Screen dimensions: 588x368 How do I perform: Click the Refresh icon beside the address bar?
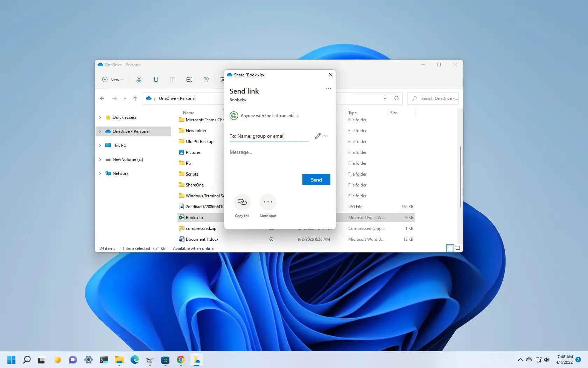397,98
